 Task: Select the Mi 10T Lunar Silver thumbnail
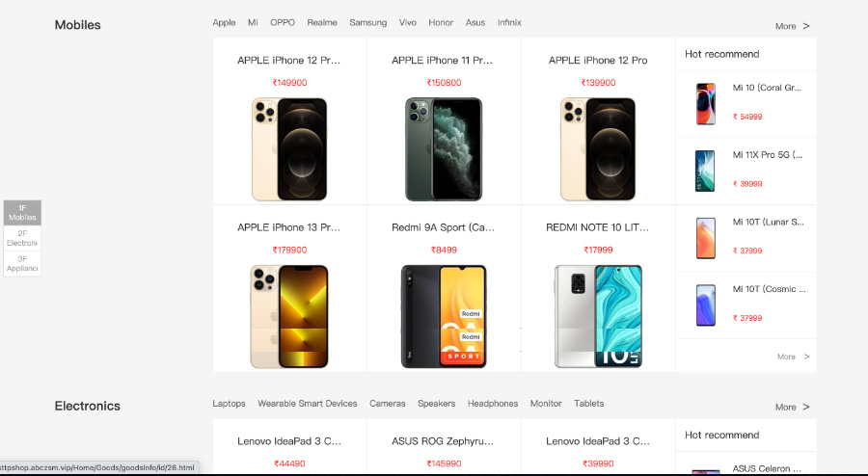(706, 238)
